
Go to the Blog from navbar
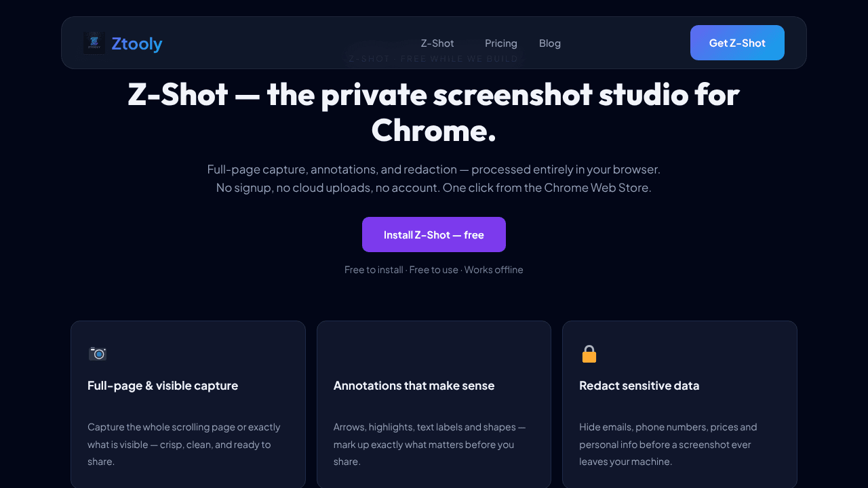tap(550, 43)
